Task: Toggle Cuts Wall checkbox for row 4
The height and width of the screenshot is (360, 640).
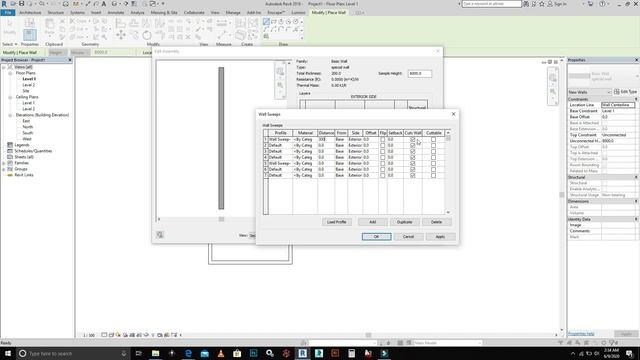Action: [x=413, y=157]
